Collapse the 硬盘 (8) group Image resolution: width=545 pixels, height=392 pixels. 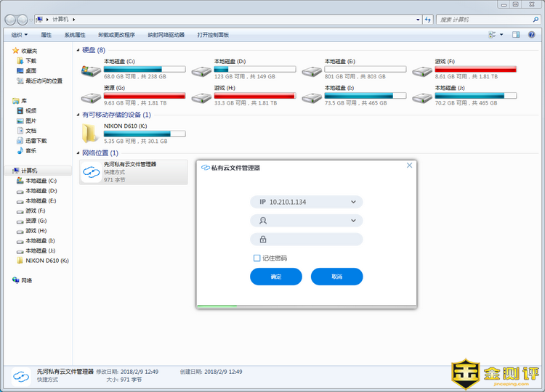point(78,50)
